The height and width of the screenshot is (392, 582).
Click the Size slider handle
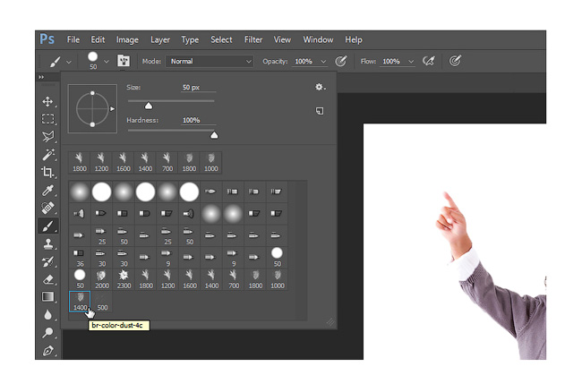(149, 107)
